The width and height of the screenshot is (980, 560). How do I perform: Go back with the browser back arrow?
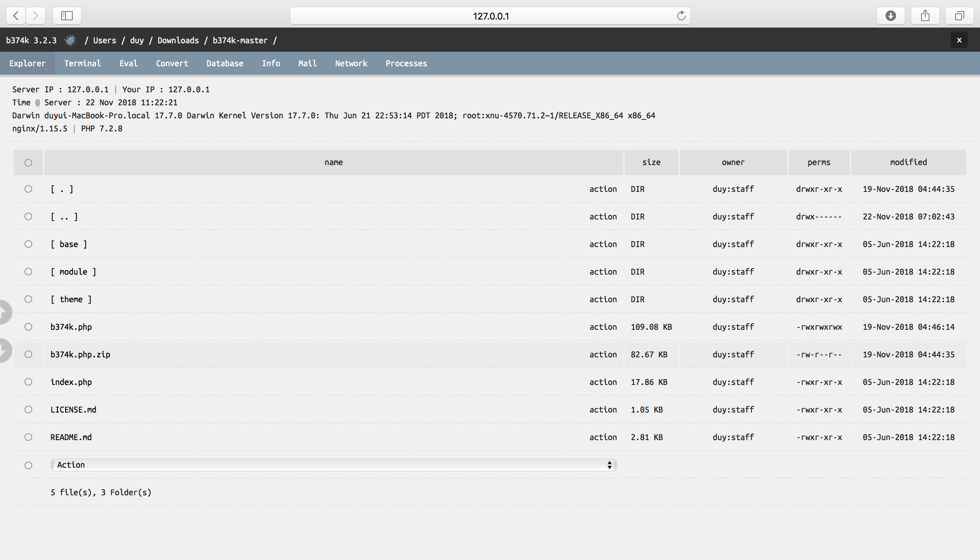click(x=16, y=15)
